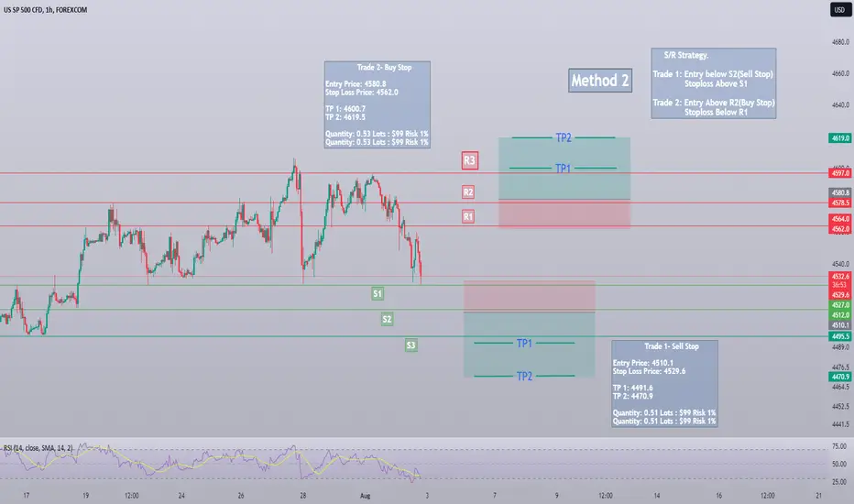The height and width of the screenshot is (504, 854).
Task: Click the TP2 label on the sell stop position
Action: pyautogui.click(x=524, y=377)
